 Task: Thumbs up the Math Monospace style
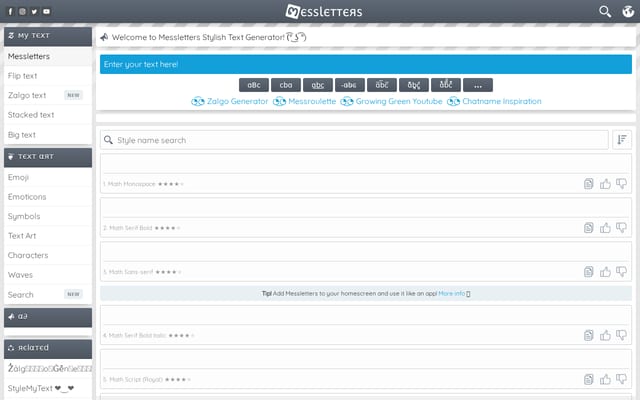605,184
